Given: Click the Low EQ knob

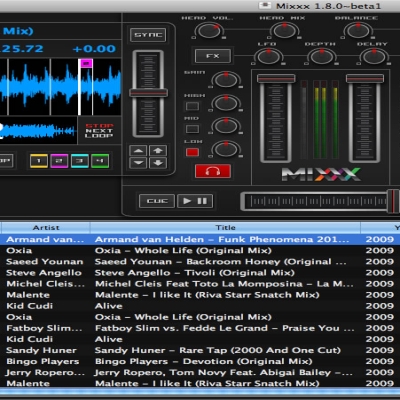Looking at the screenshot, I should 226,149.
